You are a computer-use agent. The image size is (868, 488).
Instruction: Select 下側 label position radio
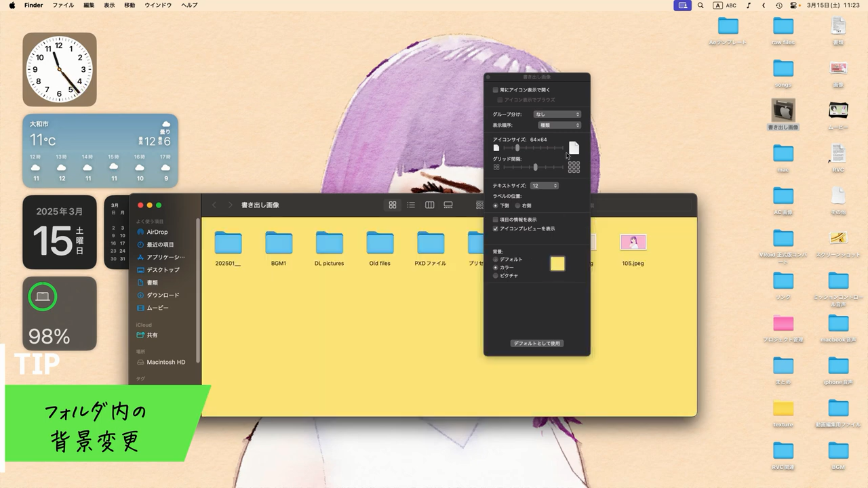(496, 205)
